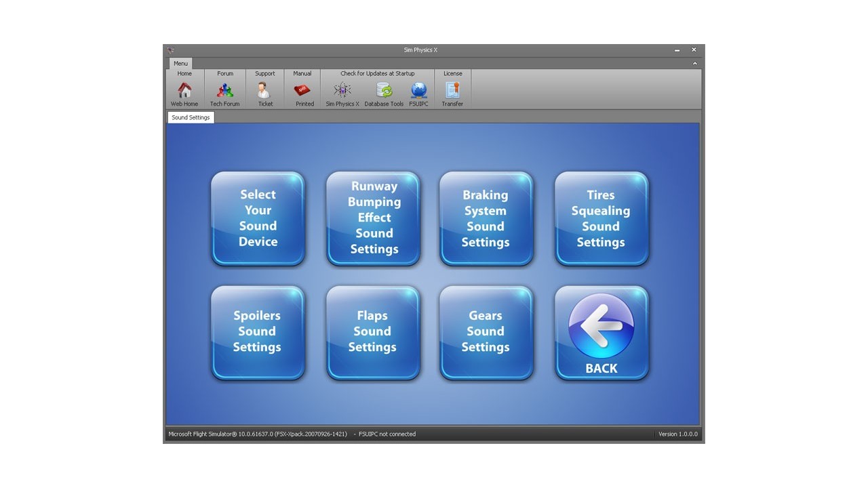Image resolution: width=868 pixels, height=488 pixels.
Task: Collapse the ribbon with the chevron
Action: [694, 63]
